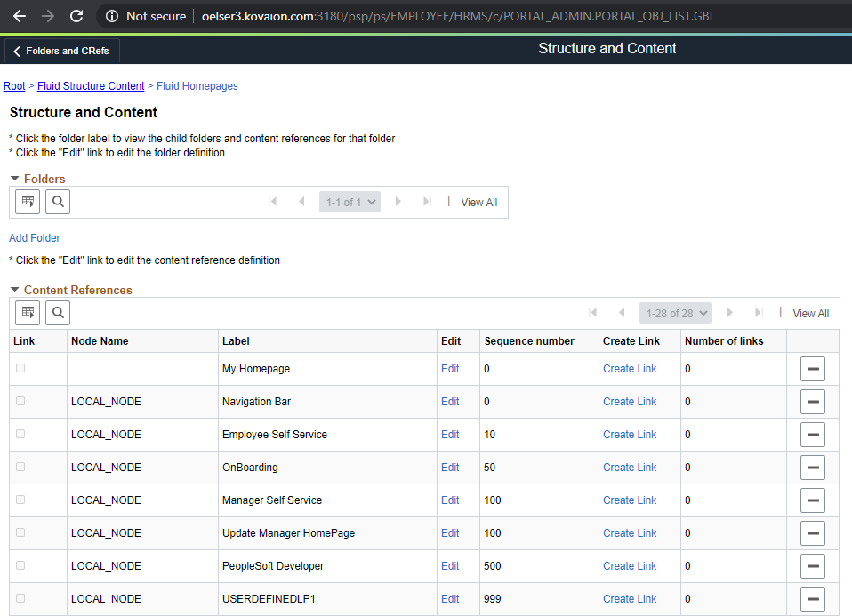852x616 pixels.
Task: Open the 1-1 of 1 rows dropdown
Action: click(x=350, y=202)
